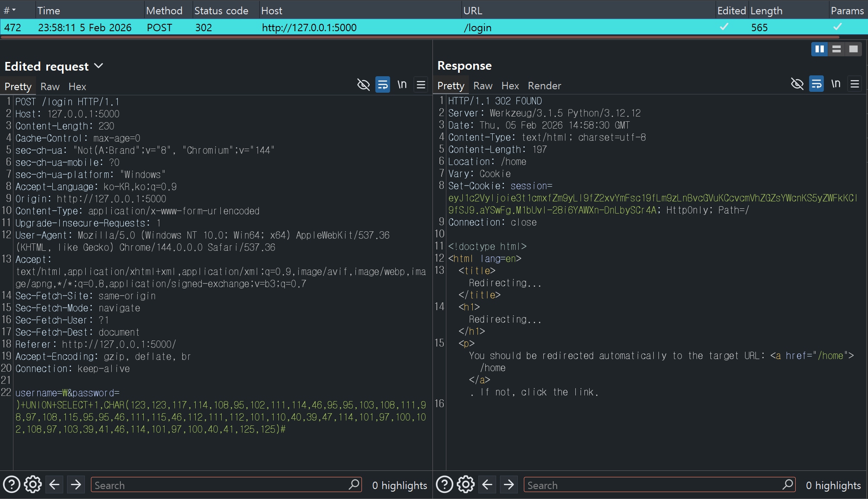
Task: Go to next search match in request
Action: coord(76,484)
